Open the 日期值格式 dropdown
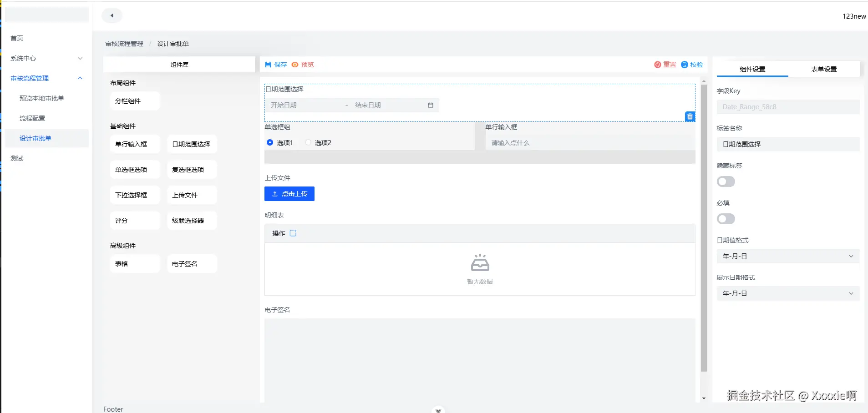Viewport: 868px width, 413px height. click(787, 256)
